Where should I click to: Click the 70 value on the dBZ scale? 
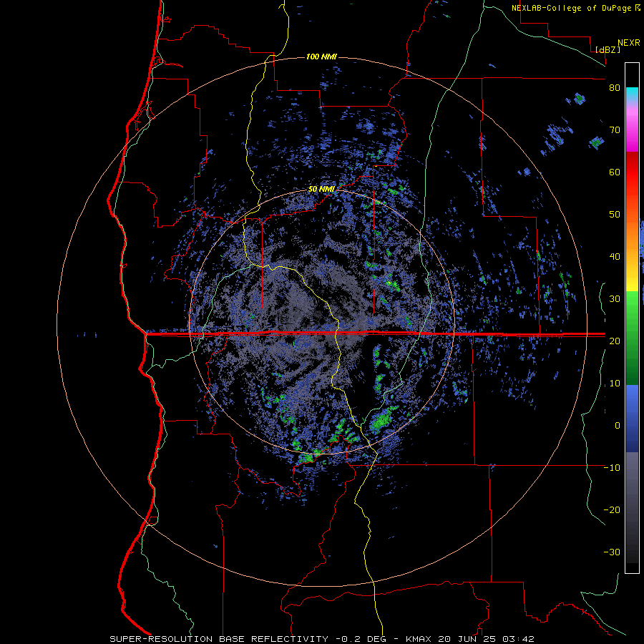coord(615,130)
